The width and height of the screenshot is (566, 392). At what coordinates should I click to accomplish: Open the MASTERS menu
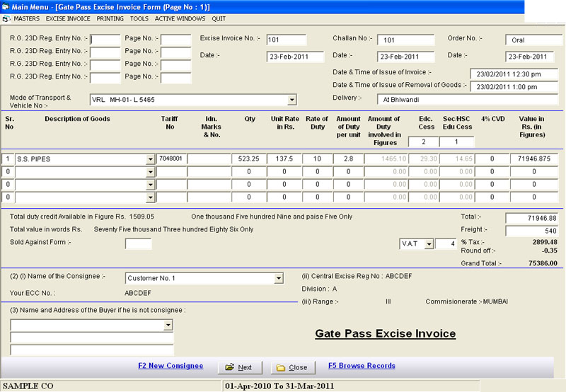coord(27,18)
